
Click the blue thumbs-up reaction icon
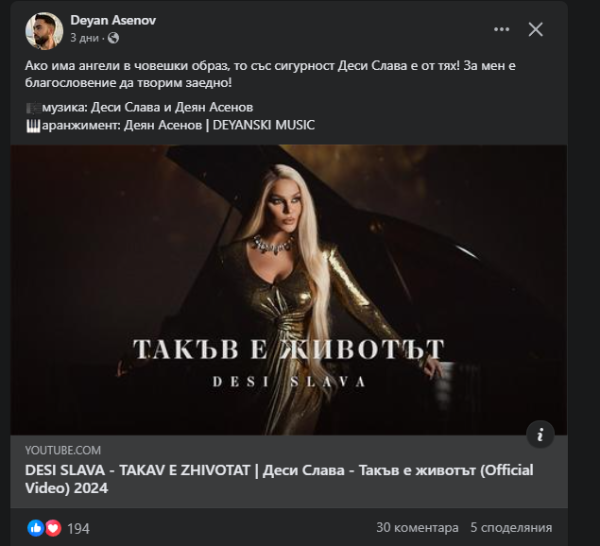(36, 527)
